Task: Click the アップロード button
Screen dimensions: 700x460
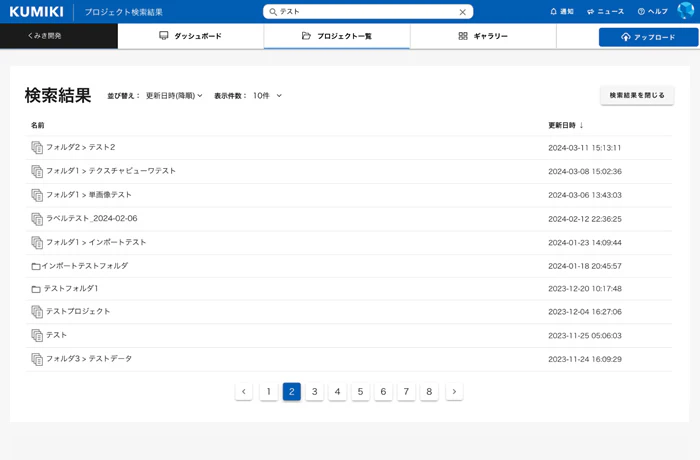Action: [x=648, y=37]
